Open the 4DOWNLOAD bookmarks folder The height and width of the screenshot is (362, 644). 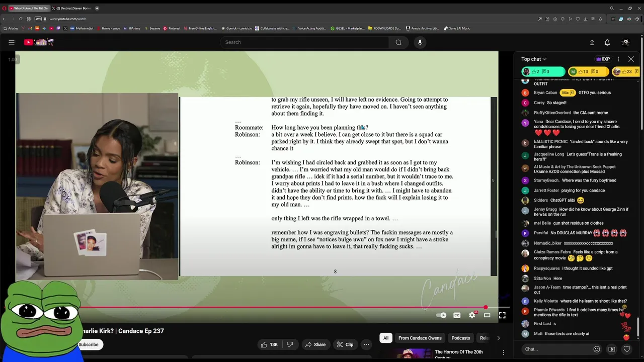coord(385,28)
